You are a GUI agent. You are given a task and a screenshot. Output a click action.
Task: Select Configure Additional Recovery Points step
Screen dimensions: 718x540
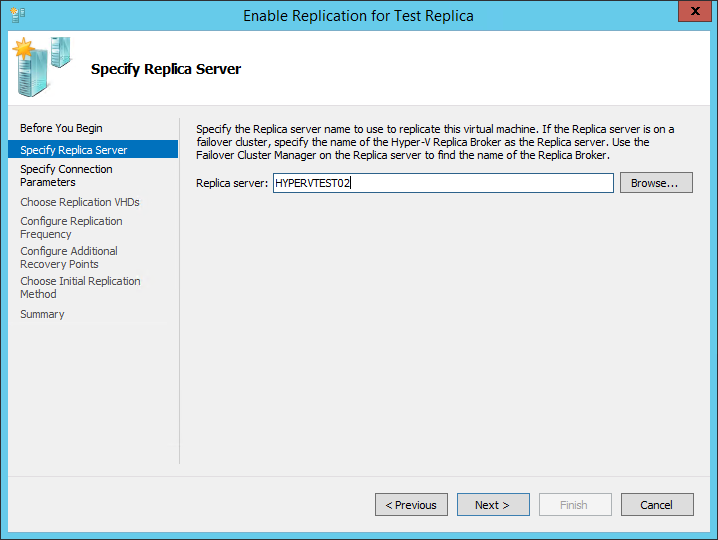[69, 257]
